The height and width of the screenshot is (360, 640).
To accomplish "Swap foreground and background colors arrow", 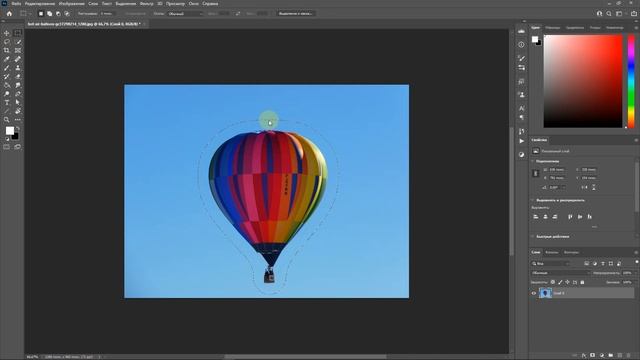I will coord(18,129).
